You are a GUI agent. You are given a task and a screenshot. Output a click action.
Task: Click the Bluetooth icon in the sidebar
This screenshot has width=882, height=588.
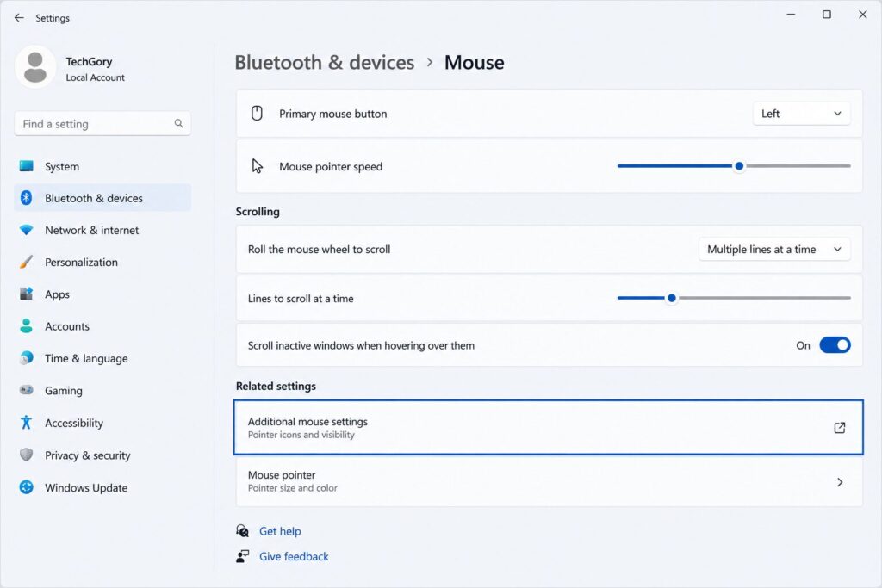pyautogui.click(x=26, y=198)
